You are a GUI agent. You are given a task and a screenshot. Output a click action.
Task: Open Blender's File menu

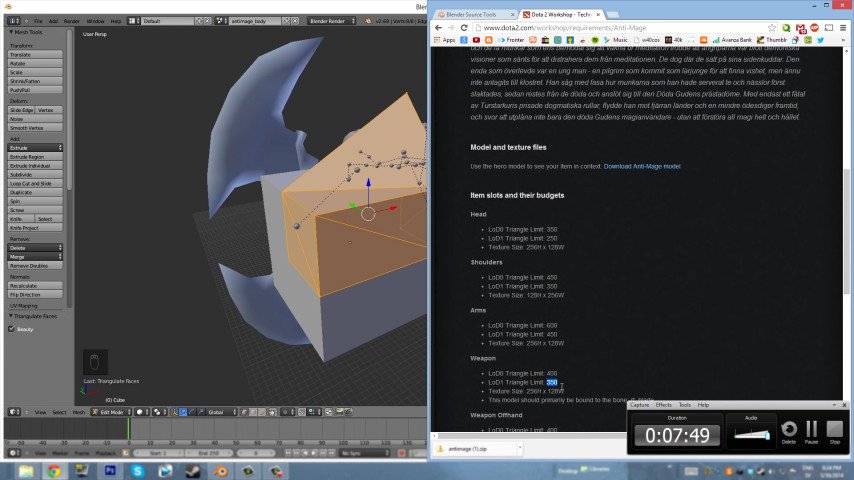click(x=38, y=21)
